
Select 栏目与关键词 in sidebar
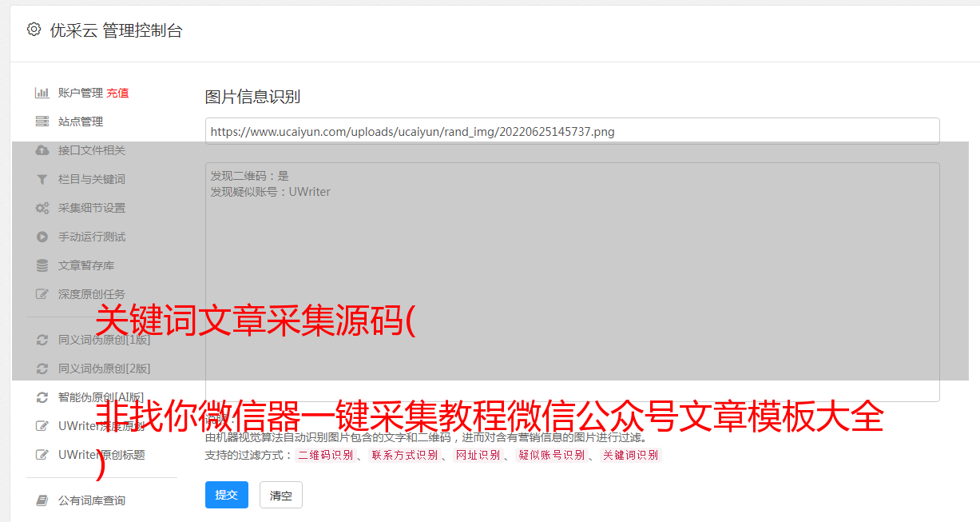[x=92, y=179]
